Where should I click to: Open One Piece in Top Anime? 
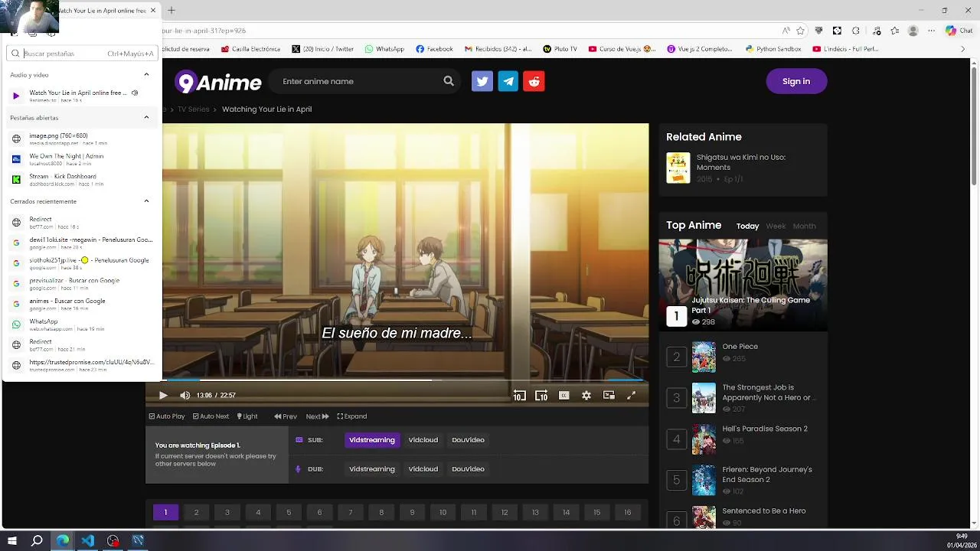[x=740, y=347]
